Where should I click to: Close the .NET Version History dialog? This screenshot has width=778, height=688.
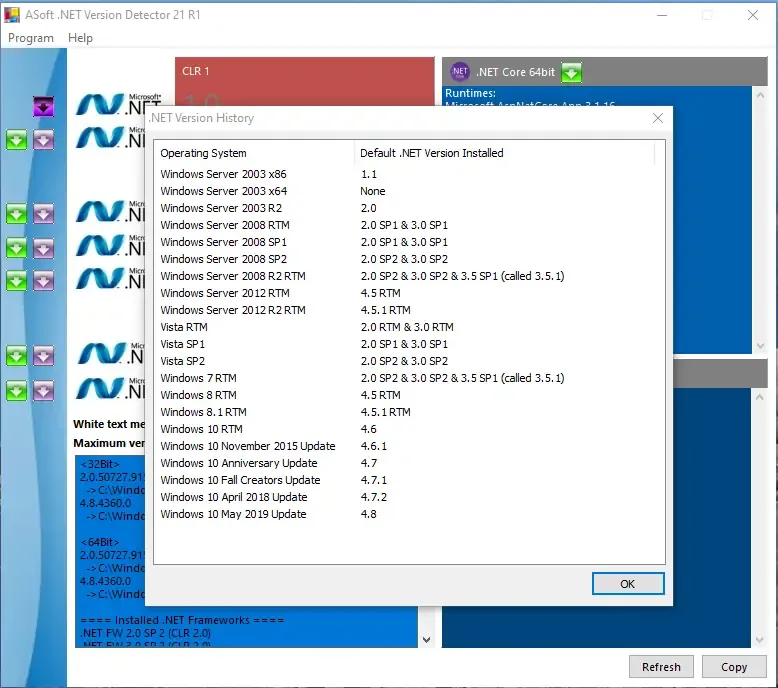[658, 118]
